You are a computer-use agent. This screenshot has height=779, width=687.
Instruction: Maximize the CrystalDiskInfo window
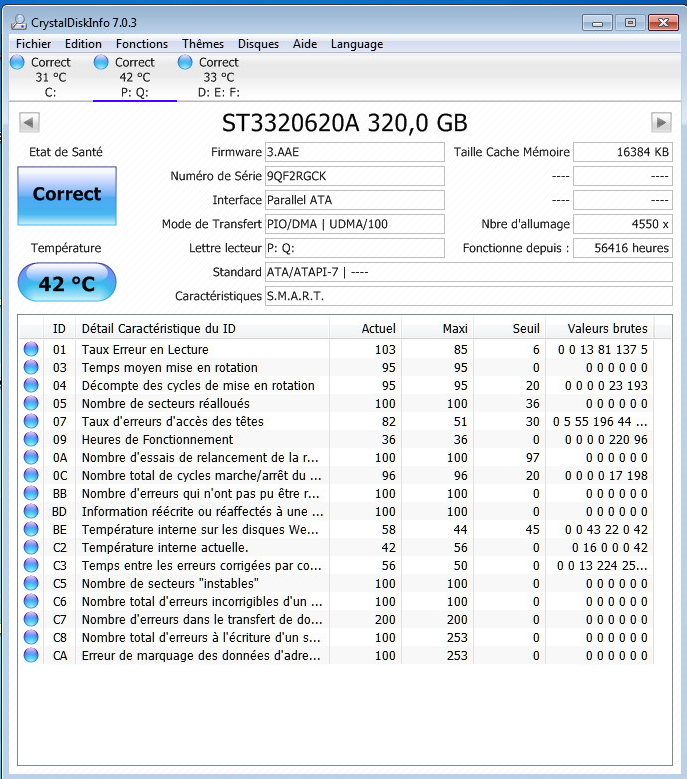pyautogui.click(x=630, y=22)
